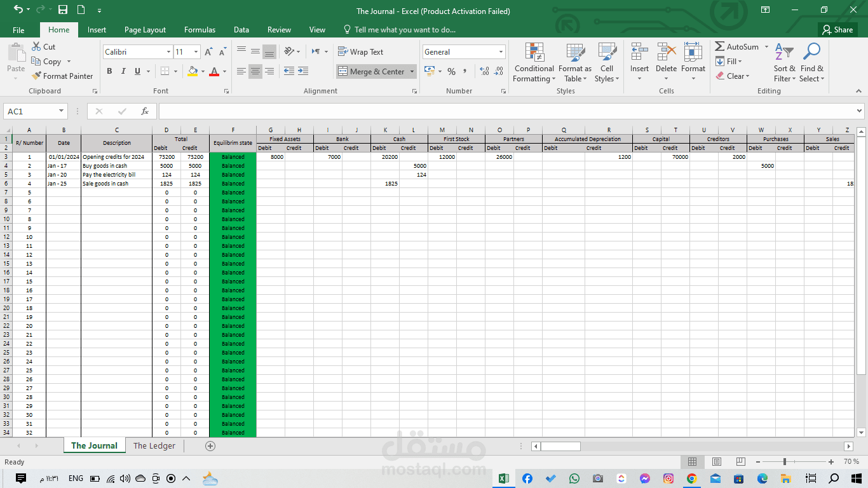This screenshot has width=868, height=488.
Task: Open Cell Styles gallery
Action: (607, 62)
